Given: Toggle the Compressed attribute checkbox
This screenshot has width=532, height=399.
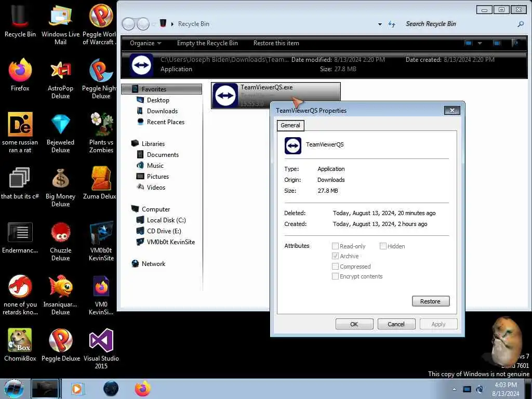Looking at the screenshot, I should click(335, 267).
